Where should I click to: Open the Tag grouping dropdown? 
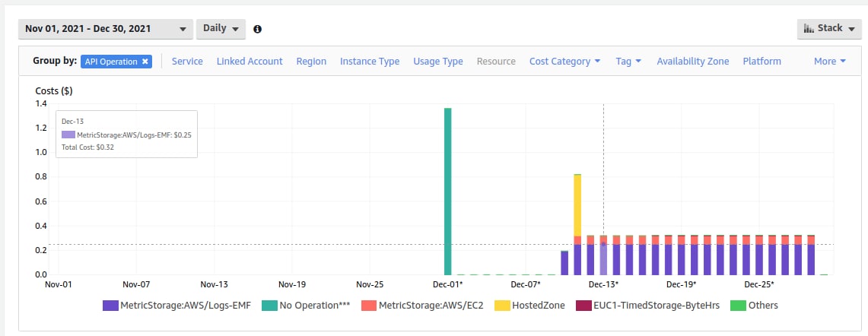coord(628,62)
